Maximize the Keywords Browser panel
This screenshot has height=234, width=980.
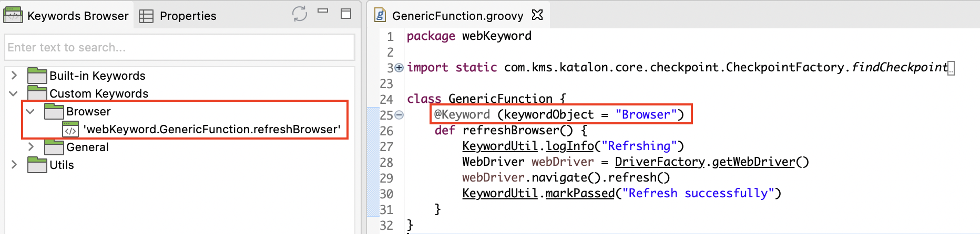click(345, 14)
